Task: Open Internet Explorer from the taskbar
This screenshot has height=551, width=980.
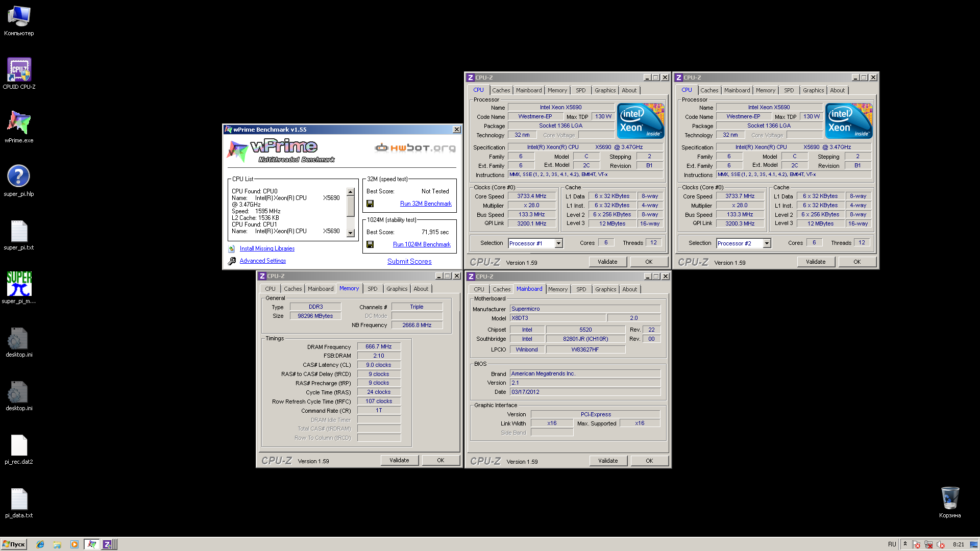Action: click(x=40, y=544)
